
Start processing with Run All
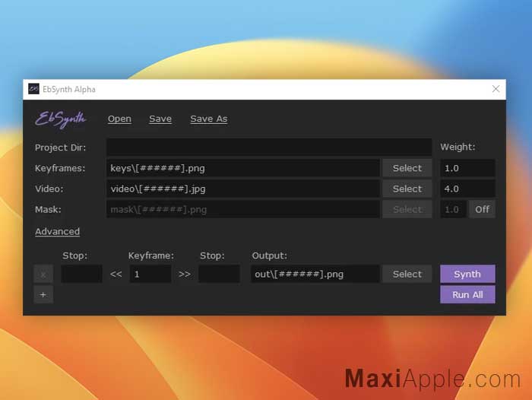click(x=467, y=295)
